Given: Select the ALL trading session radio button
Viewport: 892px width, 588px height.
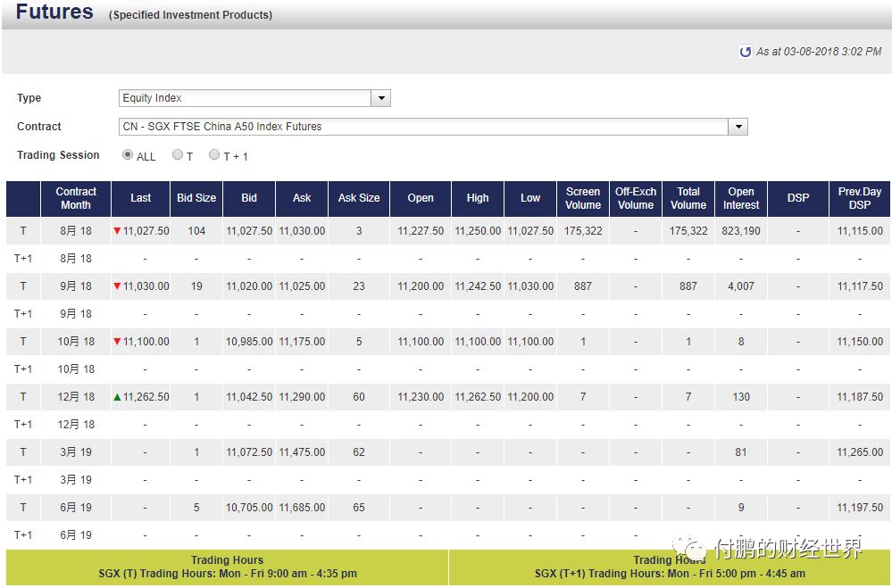Looking at the screenshot, I should tap(128, 155).
